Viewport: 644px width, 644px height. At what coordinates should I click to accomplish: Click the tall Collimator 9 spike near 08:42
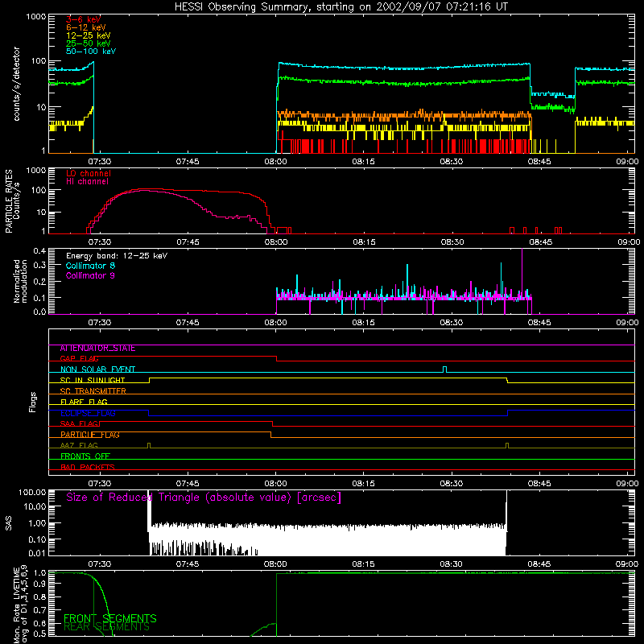click(522, 273)
